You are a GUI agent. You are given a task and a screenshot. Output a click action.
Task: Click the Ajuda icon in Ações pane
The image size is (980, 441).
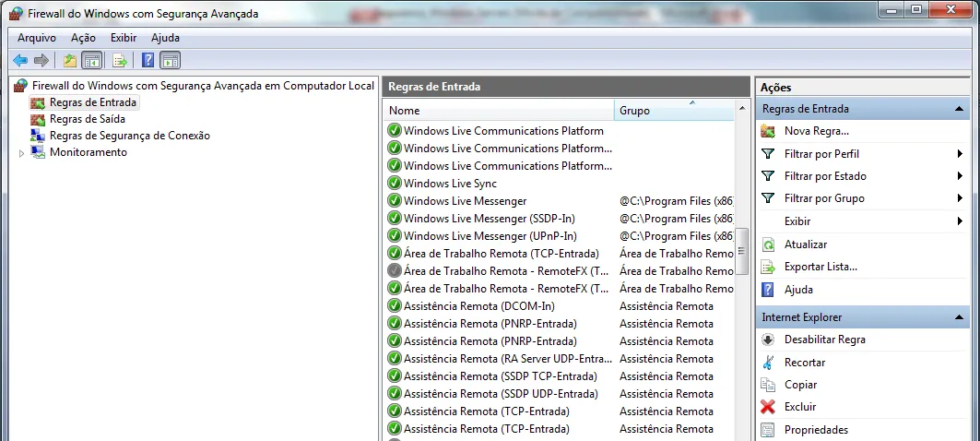[x=768, y=290]
